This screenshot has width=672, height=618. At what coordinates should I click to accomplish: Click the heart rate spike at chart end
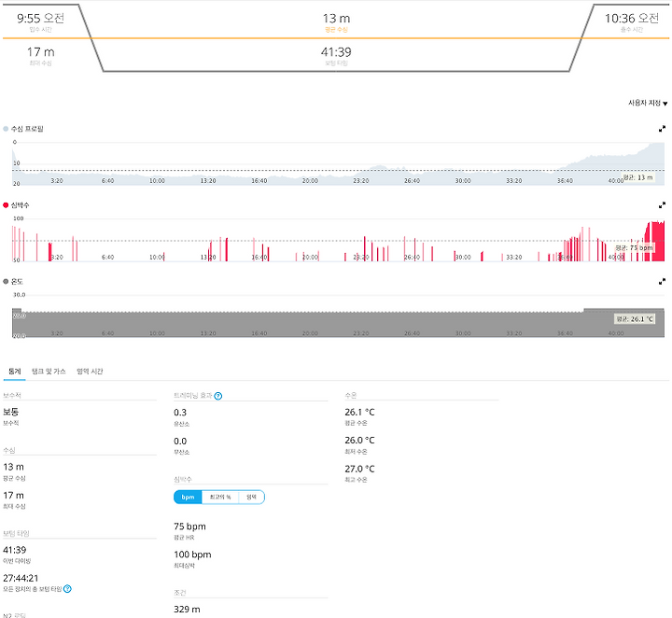tap(655, 241)
